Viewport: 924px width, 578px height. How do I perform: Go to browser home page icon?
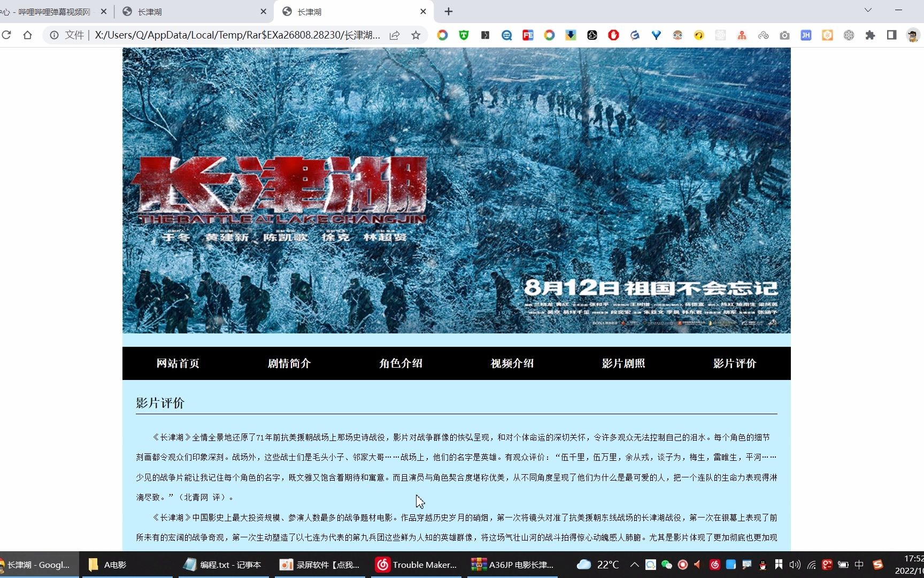coord(27,35)
